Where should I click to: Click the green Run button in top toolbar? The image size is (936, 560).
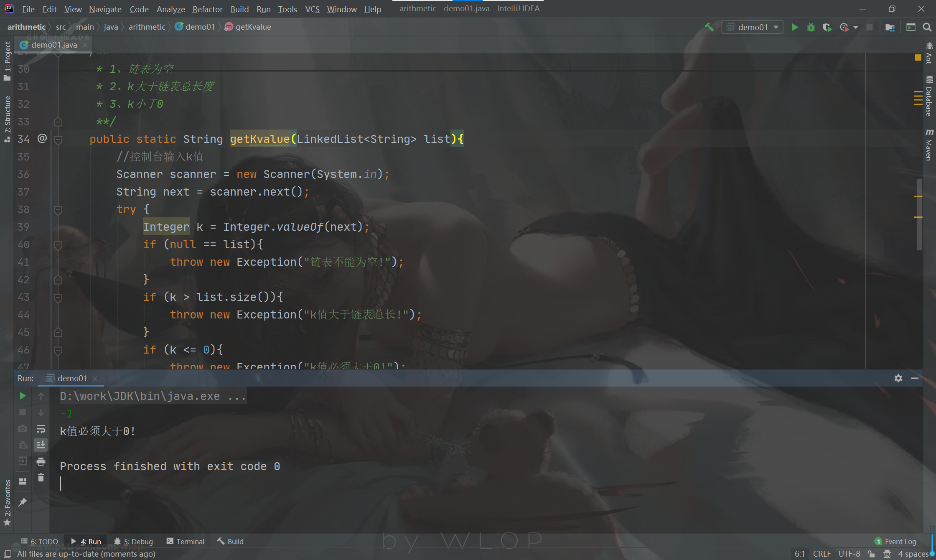(795, 27)
